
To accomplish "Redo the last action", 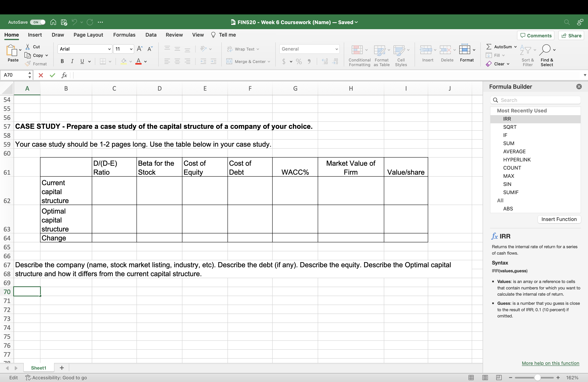I will coord(90,22).
